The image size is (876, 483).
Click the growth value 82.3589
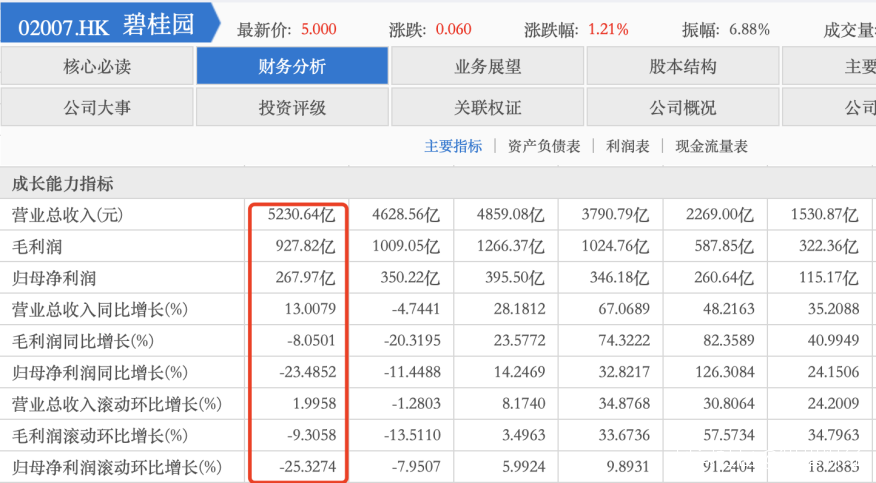tap(729, 341)
